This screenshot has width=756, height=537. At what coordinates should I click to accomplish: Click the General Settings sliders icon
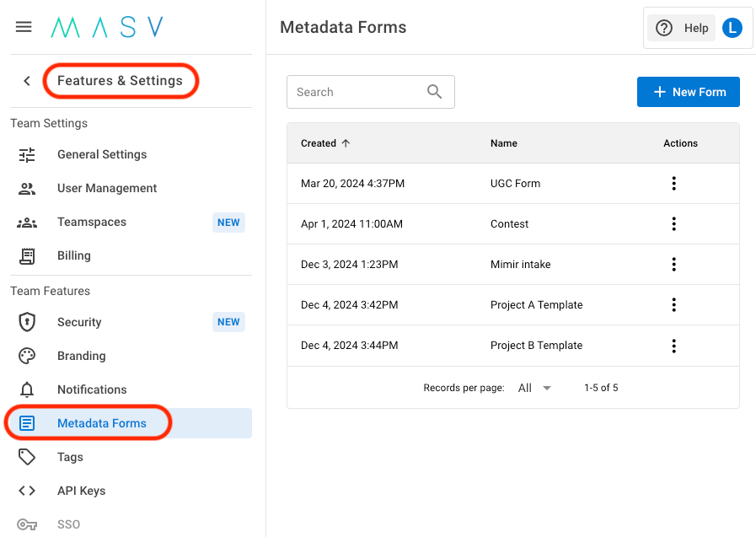point(27,155)
